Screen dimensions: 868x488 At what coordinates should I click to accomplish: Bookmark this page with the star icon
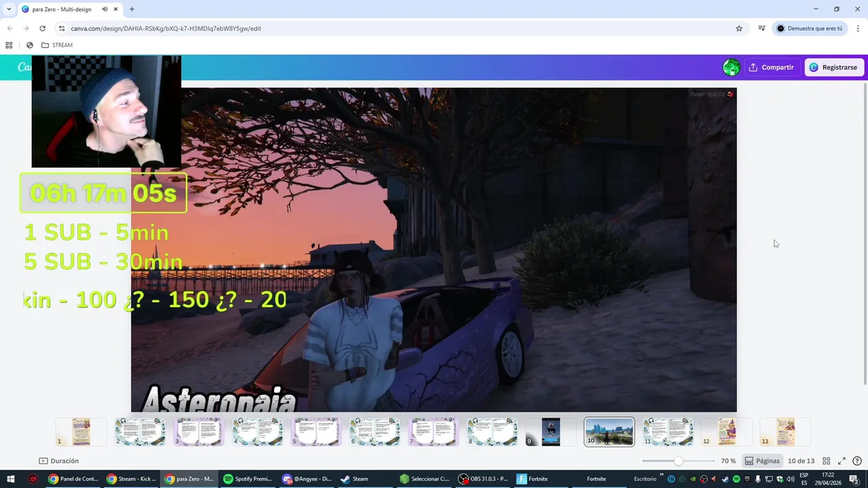coord(739,28)
